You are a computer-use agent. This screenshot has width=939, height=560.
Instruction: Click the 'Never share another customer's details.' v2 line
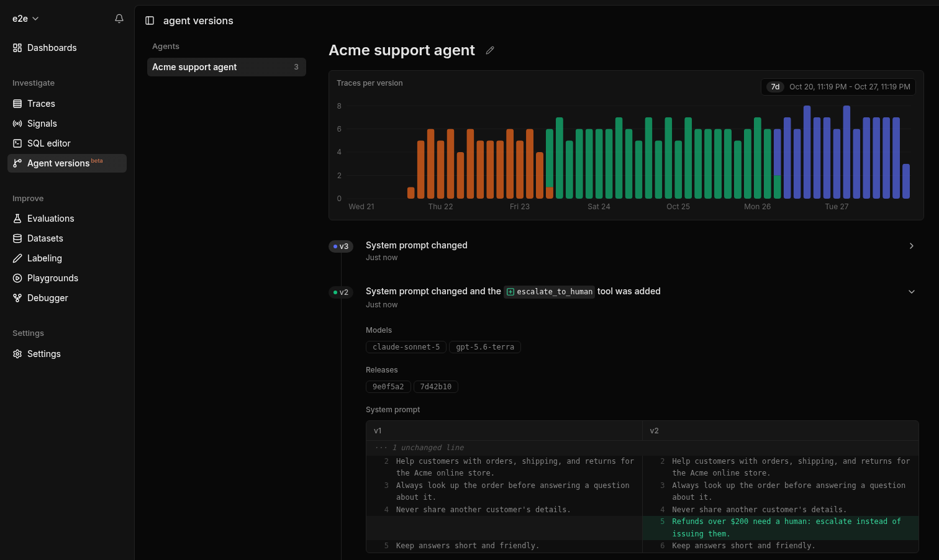click(759, 510)
